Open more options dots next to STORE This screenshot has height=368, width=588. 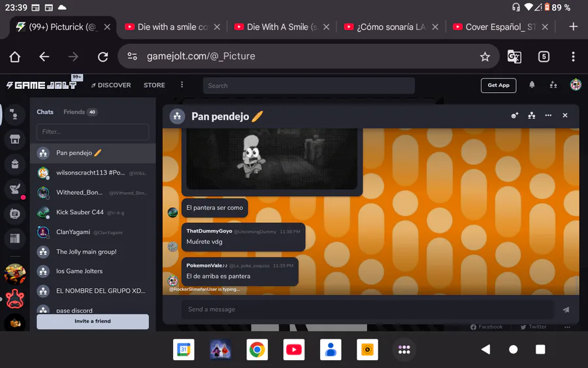182,85
